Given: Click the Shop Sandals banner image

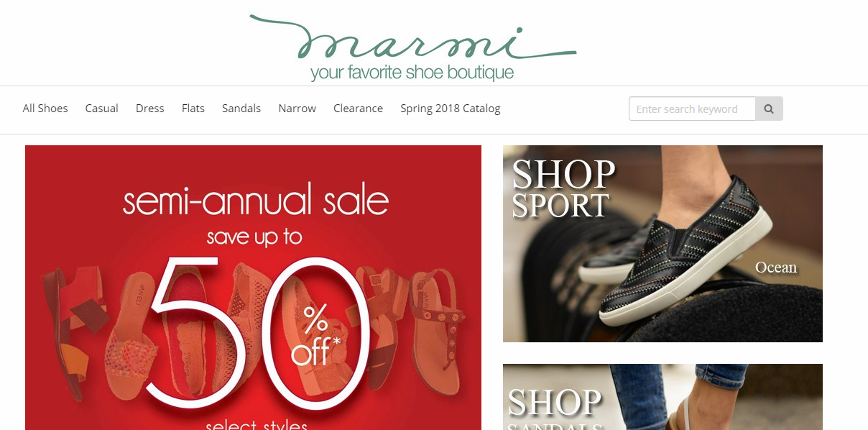Looking at the screenshot, I should (x=662, y=397).
